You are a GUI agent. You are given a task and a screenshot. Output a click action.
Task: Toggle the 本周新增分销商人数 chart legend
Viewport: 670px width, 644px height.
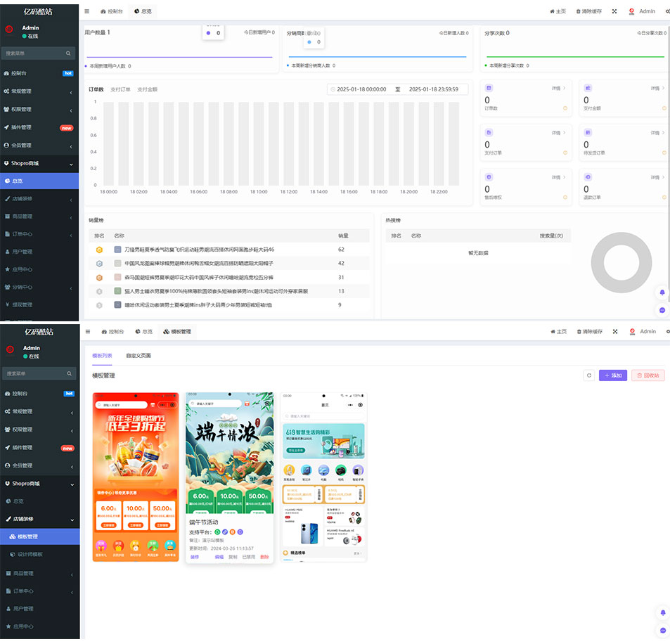[310, 65]
